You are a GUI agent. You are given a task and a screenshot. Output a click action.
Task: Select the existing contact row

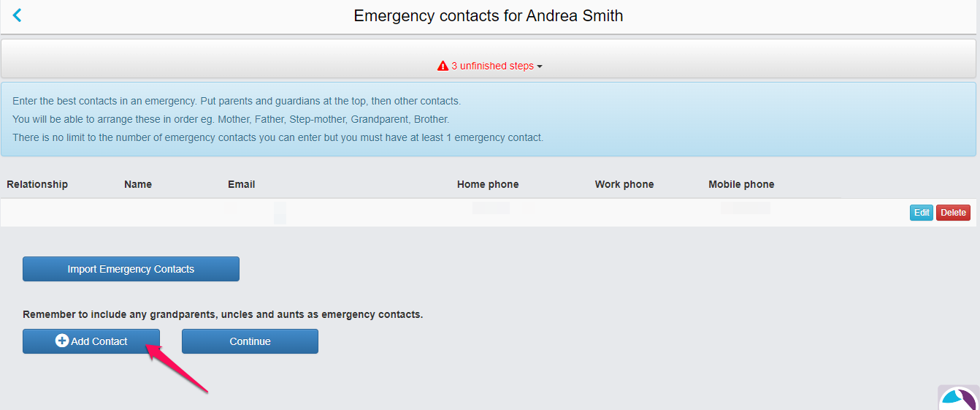point(488,213)
